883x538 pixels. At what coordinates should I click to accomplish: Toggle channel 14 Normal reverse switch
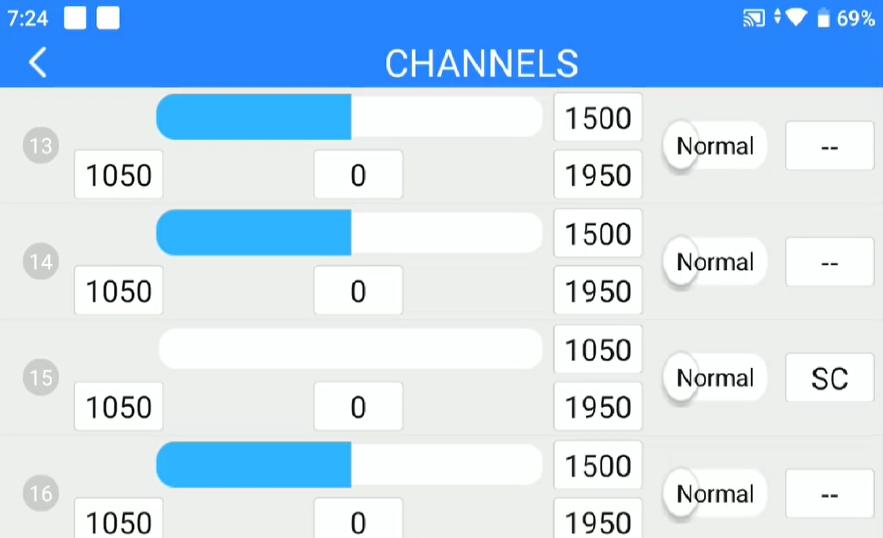[x=714, y=262]
